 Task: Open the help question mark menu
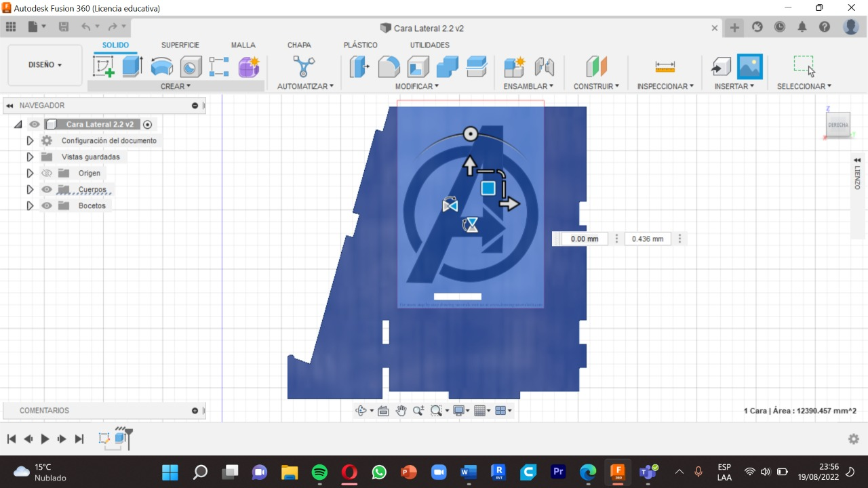(825, 27)
